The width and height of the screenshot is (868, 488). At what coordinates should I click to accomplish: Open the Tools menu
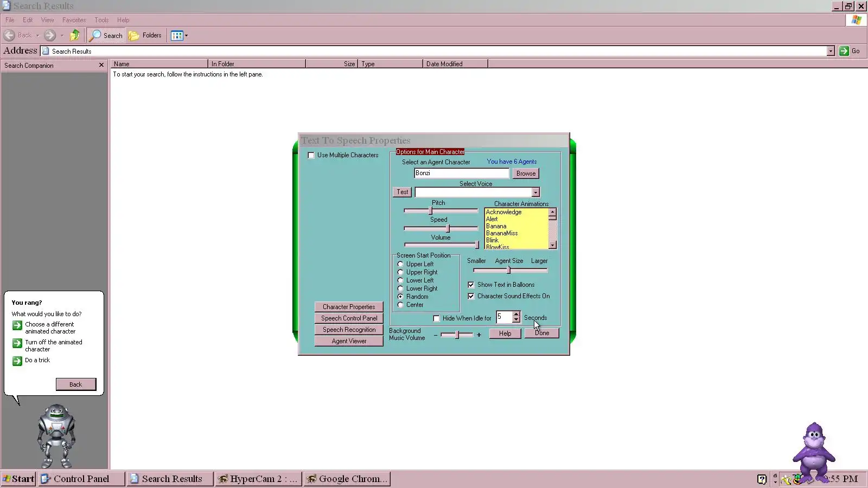click(101, 20)
